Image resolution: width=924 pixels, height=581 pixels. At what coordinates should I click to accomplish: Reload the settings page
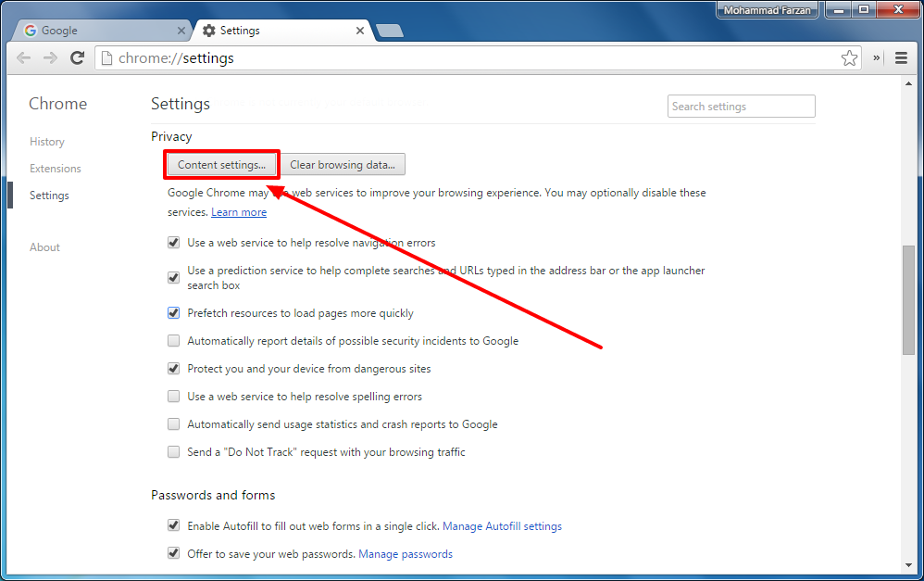click(x=77, y=57)
